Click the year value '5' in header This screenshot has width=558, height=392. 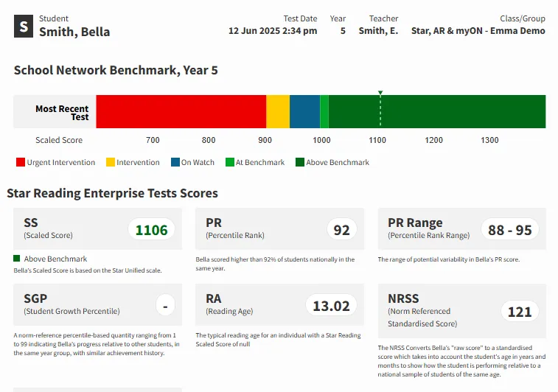(x=343, y=31)
